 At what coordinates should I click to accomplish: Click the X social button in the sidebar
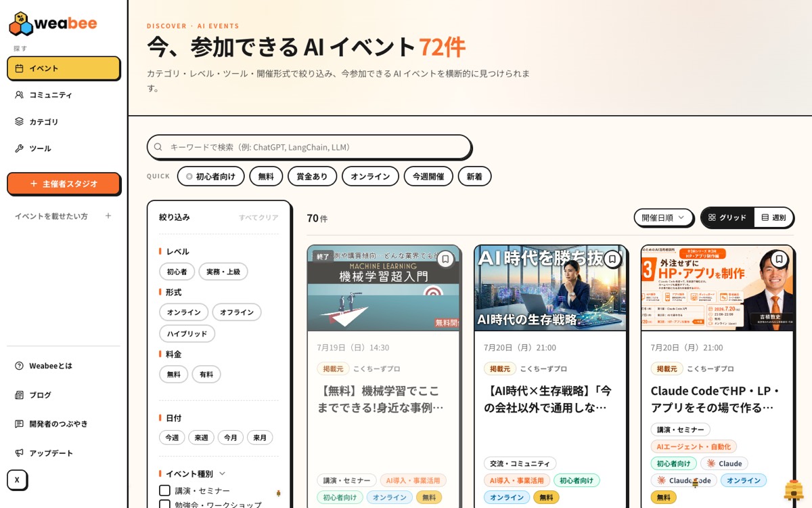(x=17, y=480)
